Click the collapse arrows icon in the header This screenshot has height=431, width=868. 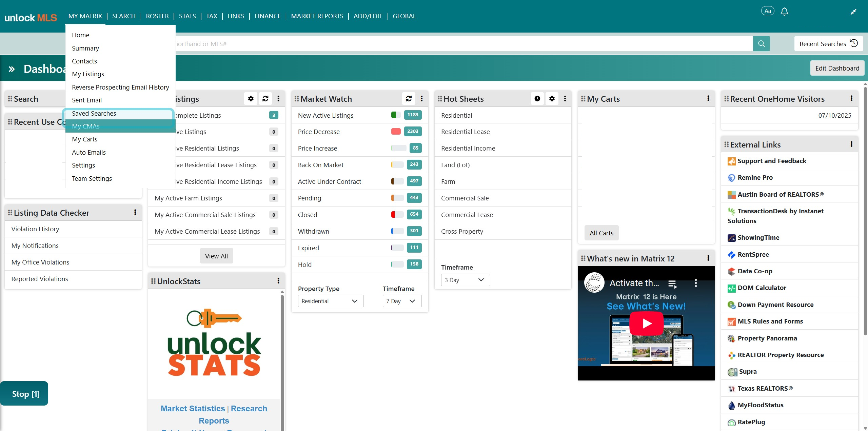853,12
